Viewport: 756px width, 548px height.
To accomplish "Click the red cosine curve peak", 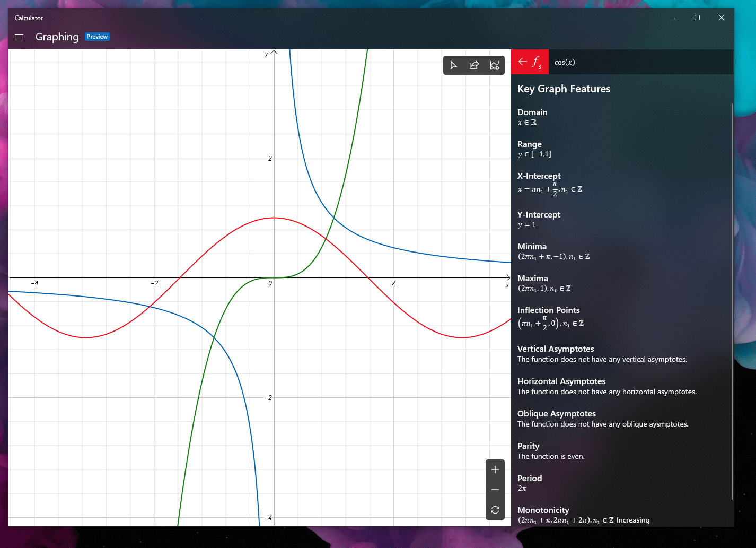I will [x=274, y=218].
